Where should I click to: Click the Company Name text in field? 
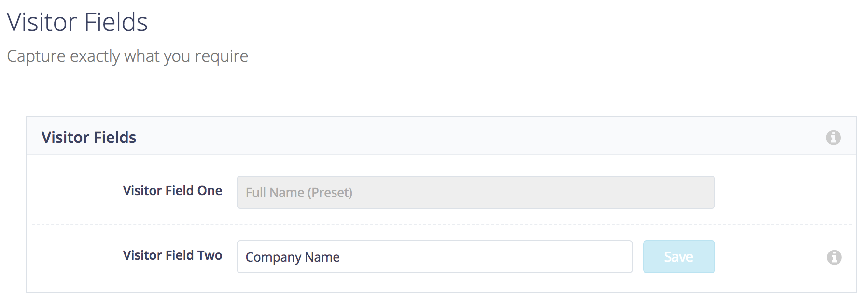[293, 257]
